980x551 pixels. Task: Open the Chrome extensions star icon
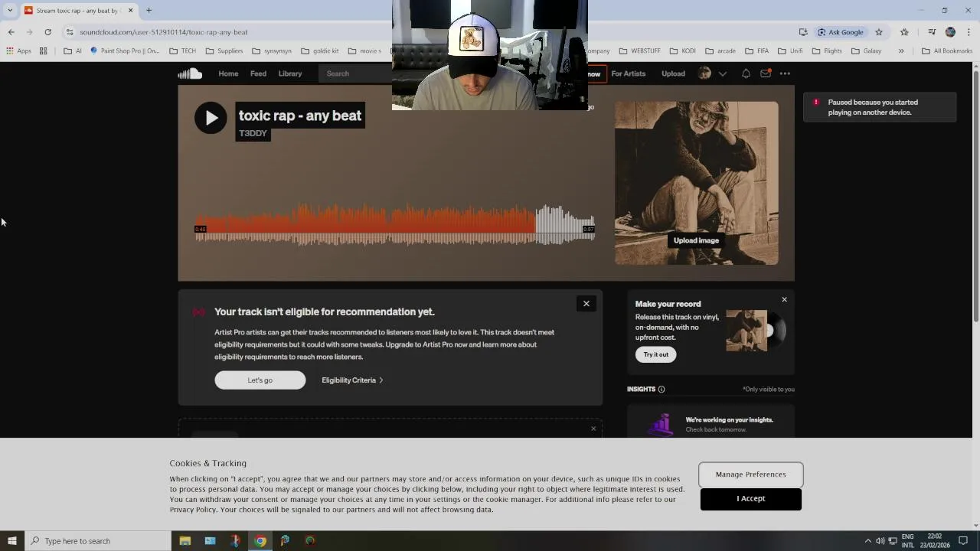[x=904, y=32]
